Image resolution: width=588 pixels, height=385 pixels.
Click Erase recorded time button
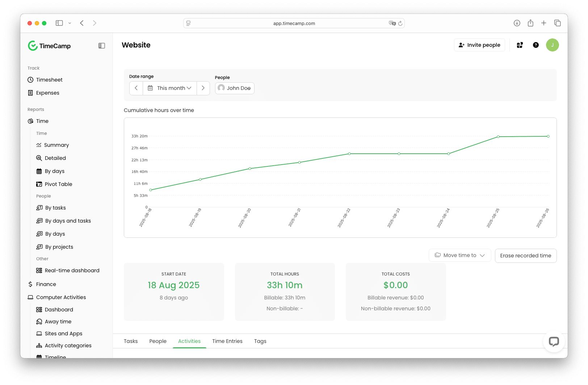pyautogui.click(x=526, y=256)
